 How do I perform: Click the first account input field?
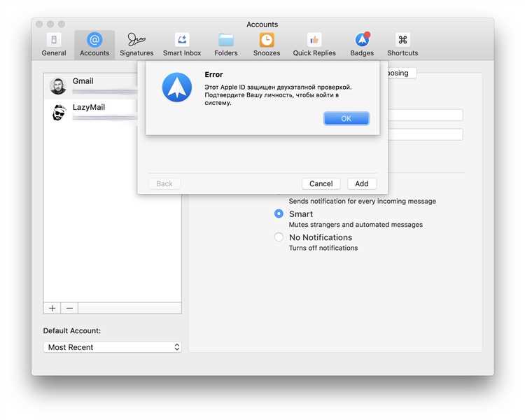pos(426,115)
